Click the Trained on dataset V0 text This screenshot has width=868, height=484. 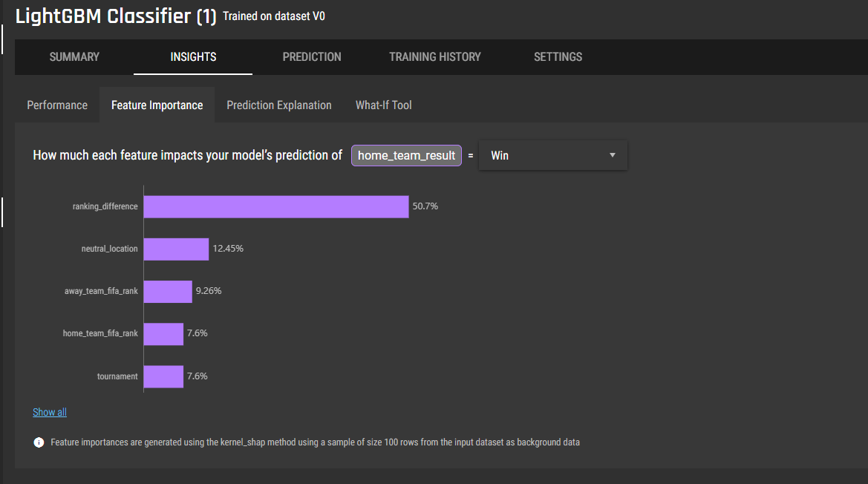coord(274,16)
